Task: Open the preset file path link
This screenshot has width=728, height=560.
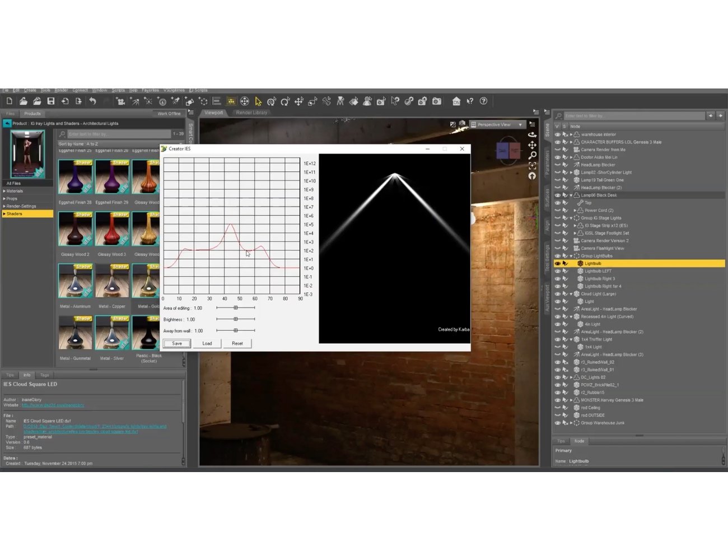Action: (x=95, y=429)
